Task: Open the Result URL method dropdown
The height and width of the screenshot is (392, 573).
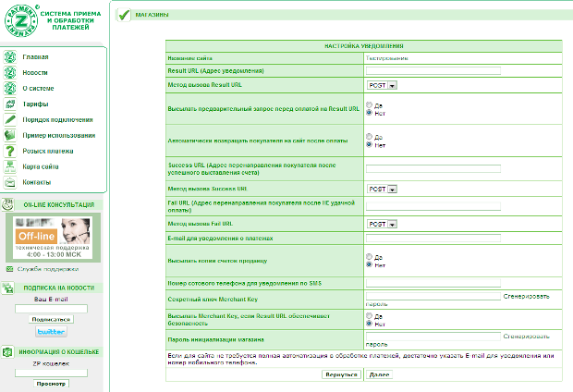Action: [382, 85]
